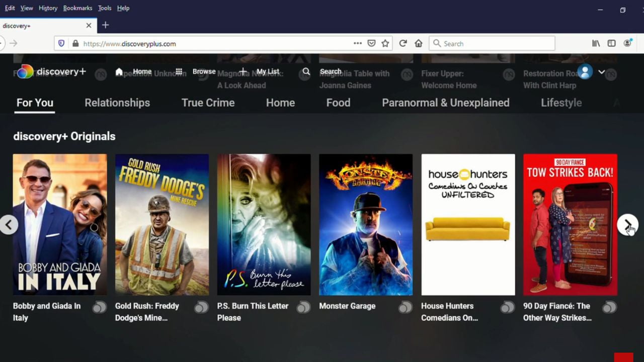644x362 pixels.
Task: Open the Lifestyle tab
Action: pos(561,103)
